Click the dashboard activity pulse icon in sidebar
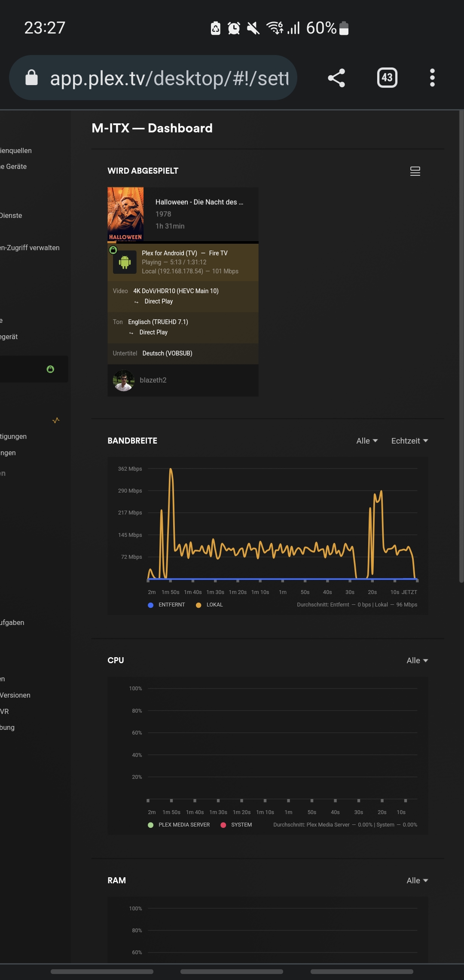 (56, 420)
